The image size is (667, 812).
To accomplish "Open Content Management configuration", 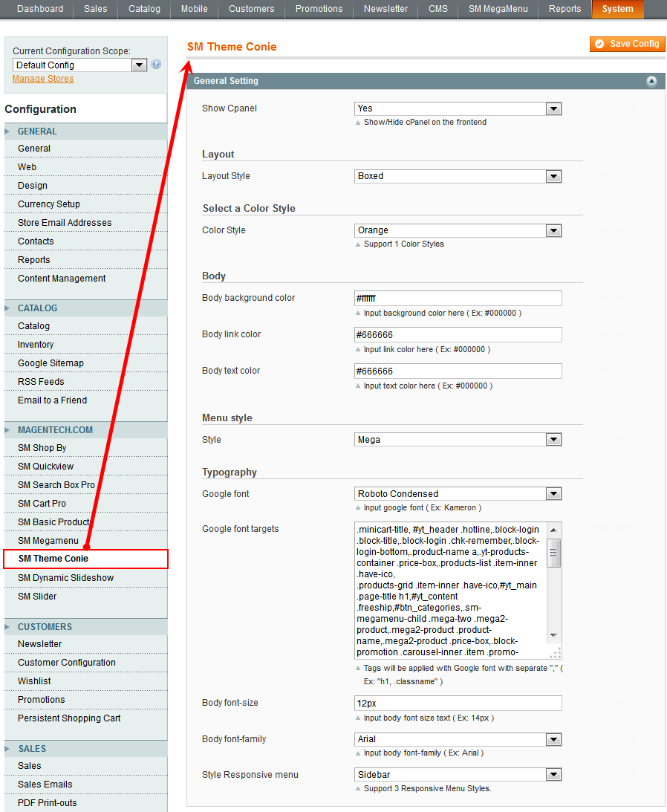I will pos(85,279).
